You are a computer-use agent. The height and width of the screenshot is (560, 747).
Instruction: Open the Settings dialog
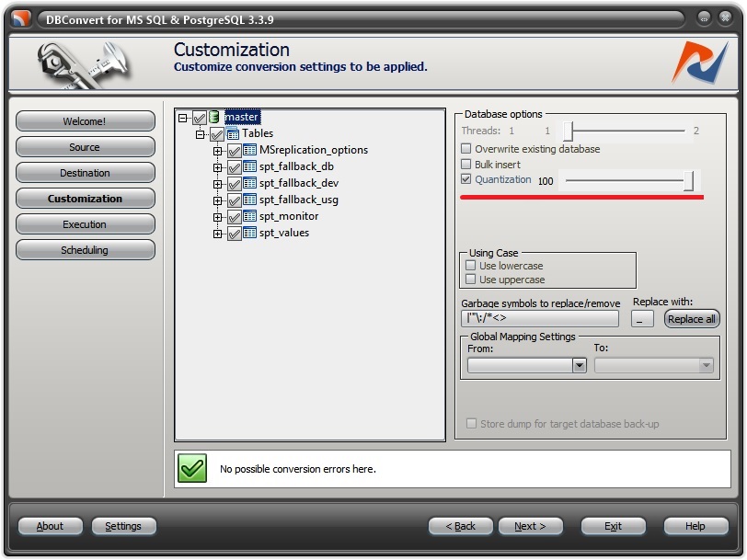[123, 526]
